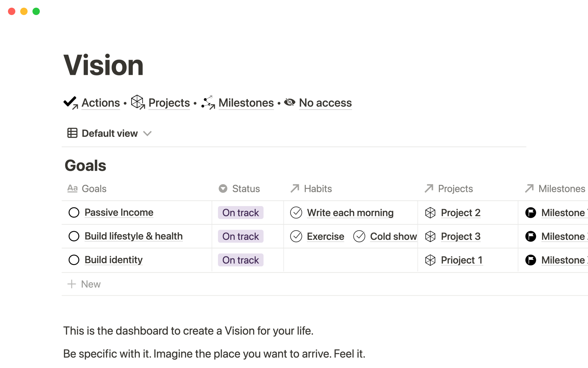Click the Projects cube icon in header

138,102
